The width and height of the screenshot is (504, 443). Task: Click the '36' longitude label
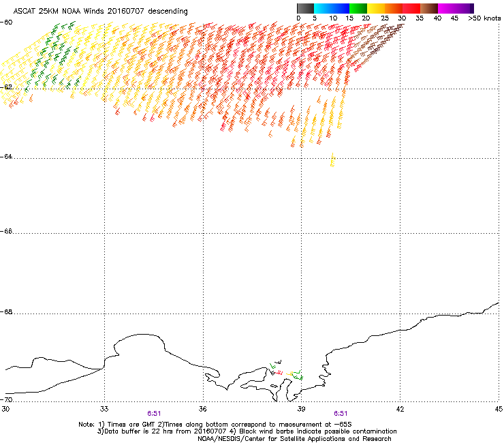coord(203,409)
